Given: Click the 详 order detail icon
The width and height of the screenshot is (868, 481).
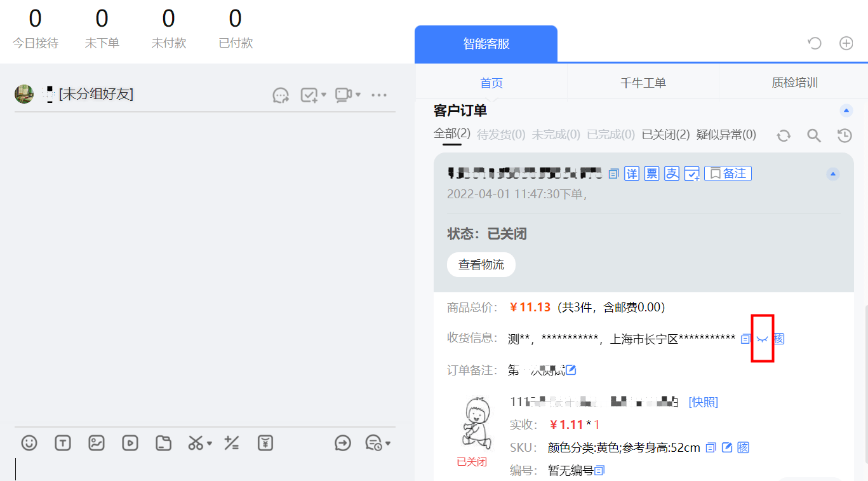Looking at the screenshot, I should click(631, 173).
